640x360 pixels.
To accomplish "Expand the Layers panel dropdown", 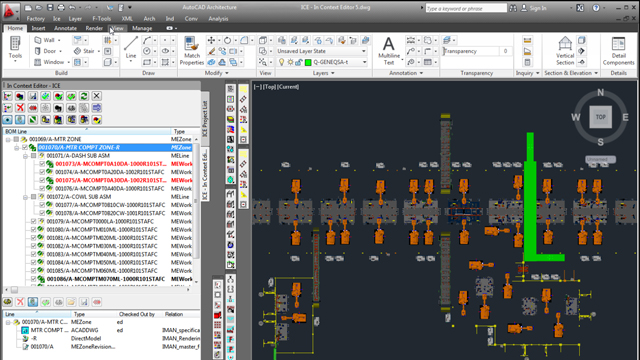I will [x=324, y=73].
